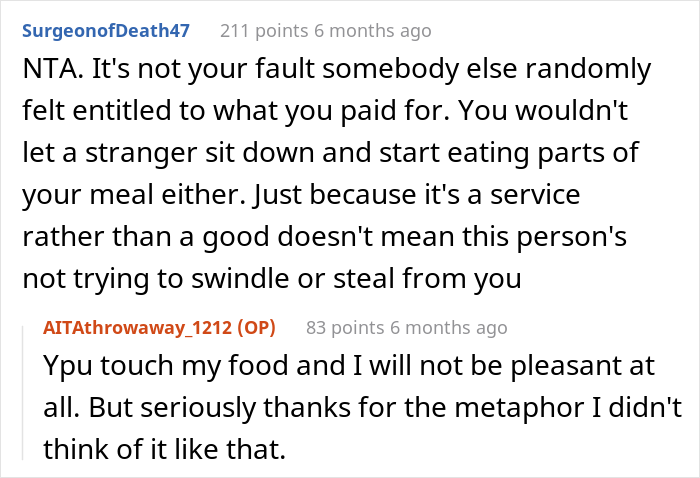This screenshot has height=478, width=700.
Task: Open AITAthrowaway_1212's user profile
Action: point(137,327)
